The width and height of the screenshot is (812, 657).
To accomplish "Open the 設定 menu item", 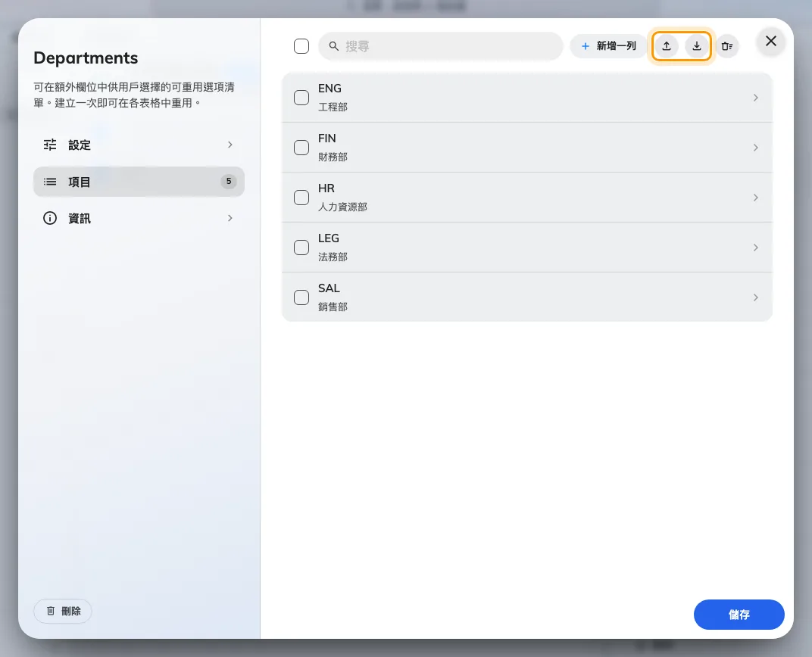I will [139, 145].
